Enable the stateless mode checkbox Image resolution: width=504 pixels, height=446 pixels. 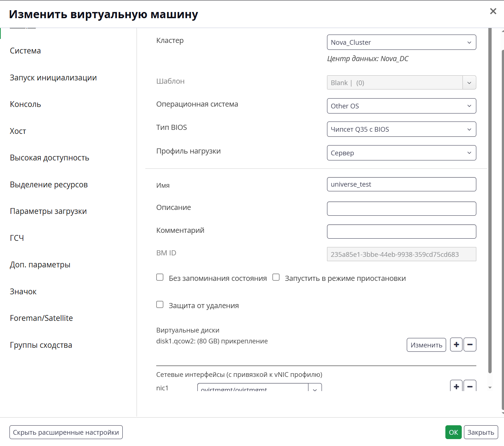pyautogui.click(x=160, y=277)
